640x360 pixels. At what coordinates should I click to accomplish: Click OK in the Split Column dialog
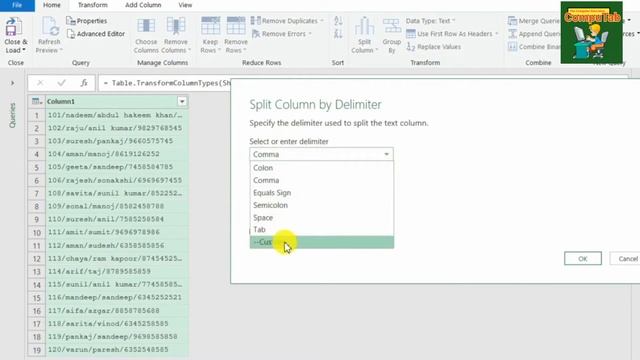[583, 258]
